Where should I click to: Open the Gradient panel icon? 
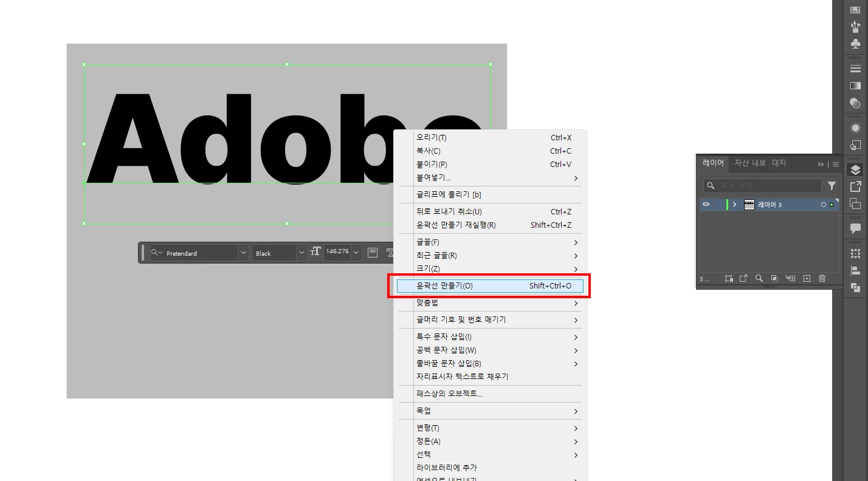[855, 86]
